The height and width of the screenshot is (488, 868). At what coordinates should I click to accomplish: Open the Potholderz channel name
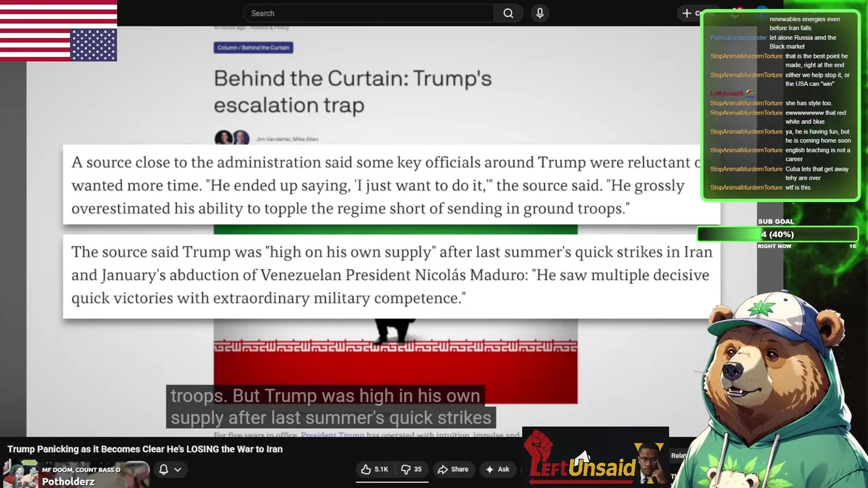pos(68,481)
